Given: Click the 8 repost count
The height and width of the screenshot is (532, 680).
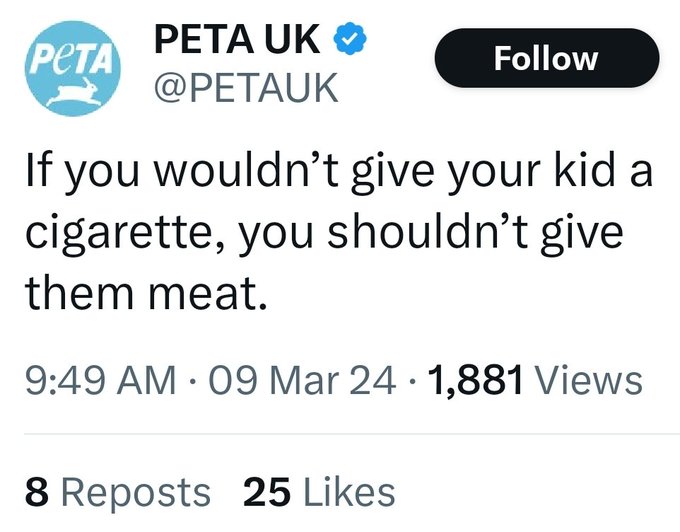Looking at the screenshot, I should [35, 492].
